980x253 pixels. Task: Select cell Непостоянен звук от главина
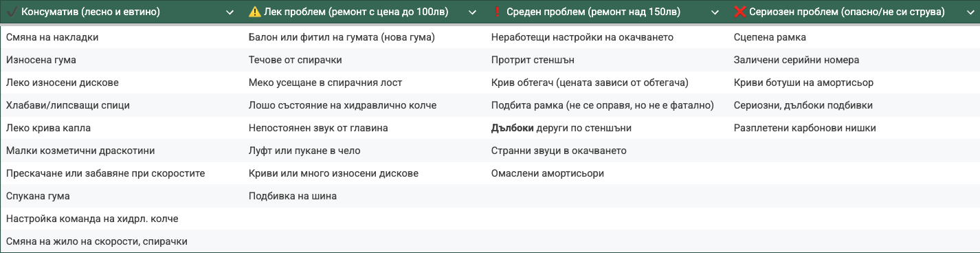point(365,128)
